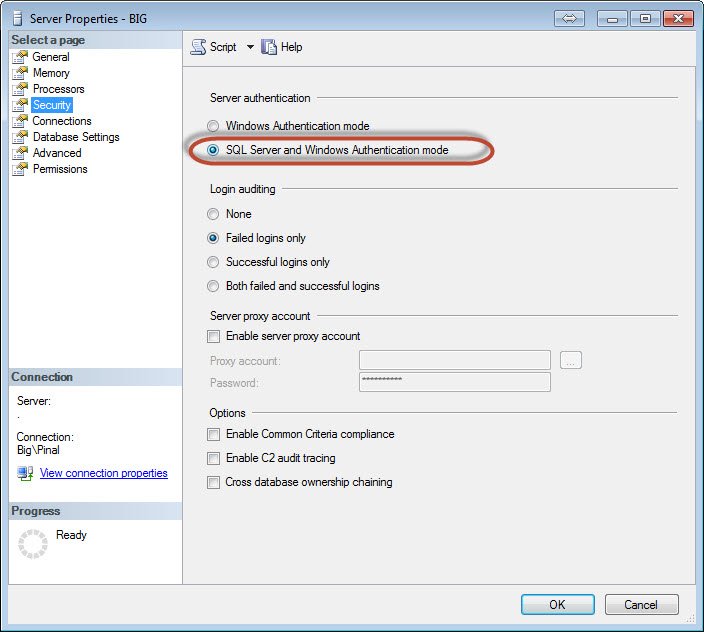Click the 'Select a page' header
Screen dimensions: 704x632
(x=48, y=40)
